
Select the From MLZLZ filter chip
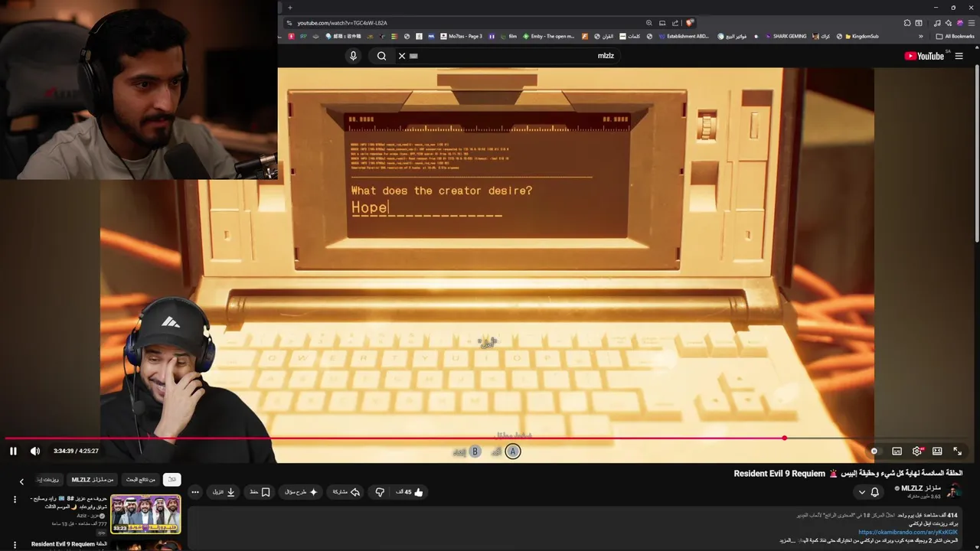93,479
